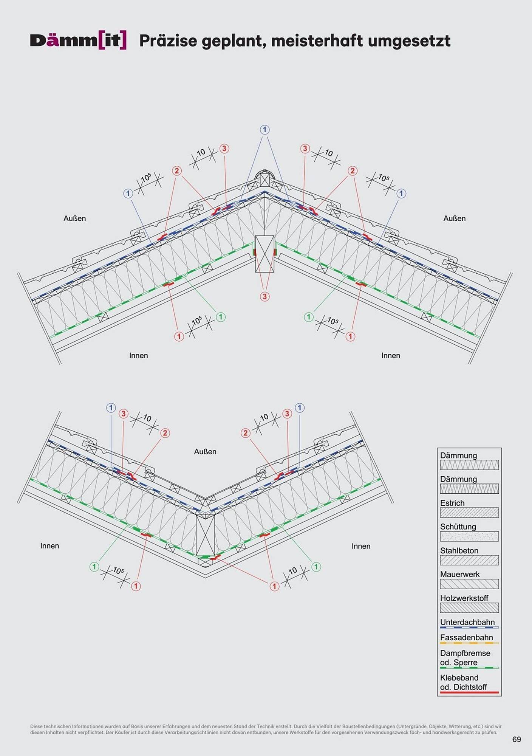
Task: Click the ridge cap tile at the roof peak
Action: click(264, 178)
